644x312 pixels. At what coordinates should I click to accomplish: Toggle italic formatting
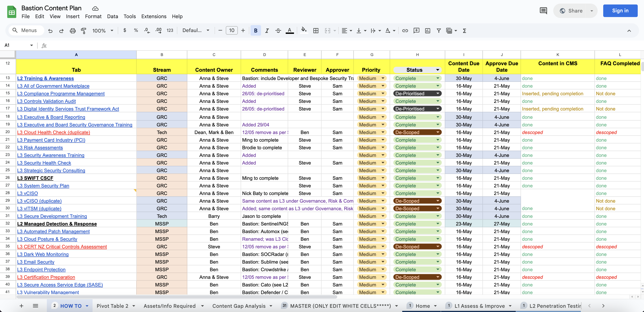(267, 30)
